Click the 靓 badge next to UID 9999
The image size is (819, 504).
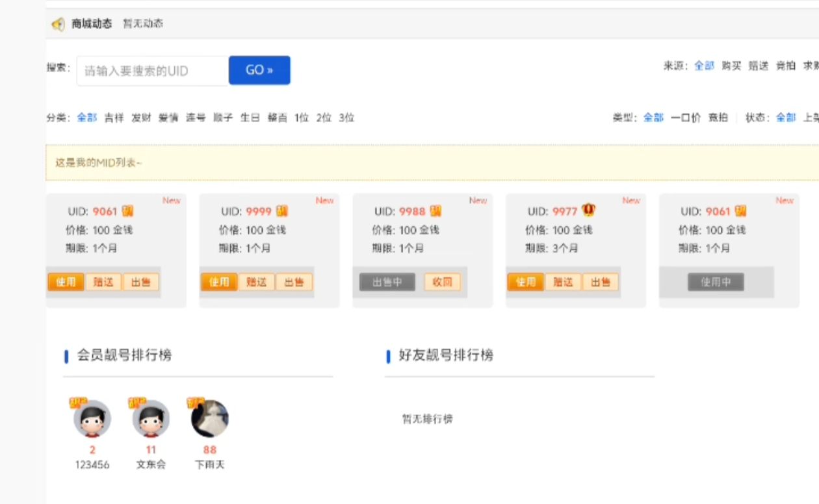[x=281, y=211]
